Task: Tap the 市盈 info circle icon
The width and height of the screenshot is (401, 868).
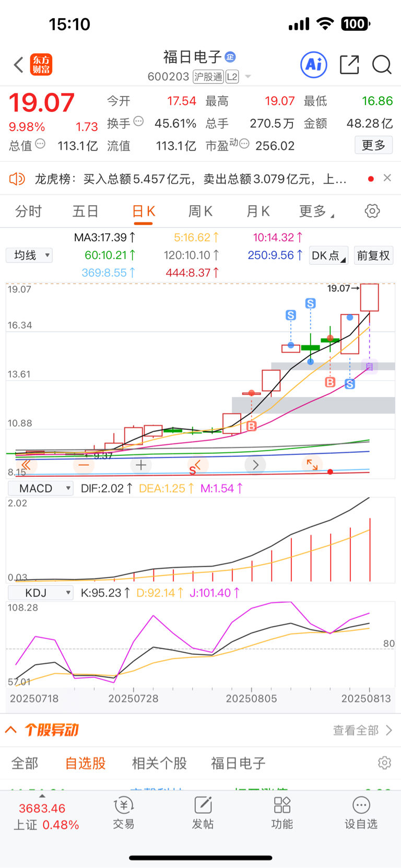Action: tap(244, 144)
